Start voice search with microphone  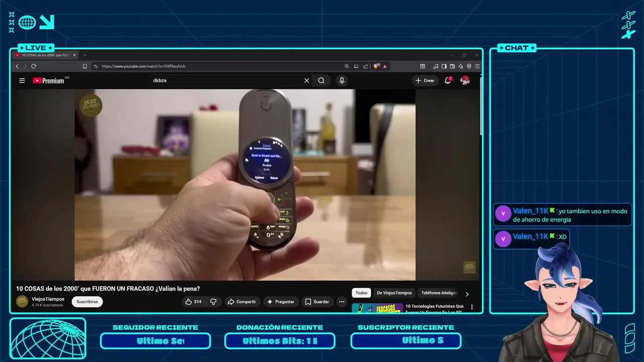pos(342,80)
